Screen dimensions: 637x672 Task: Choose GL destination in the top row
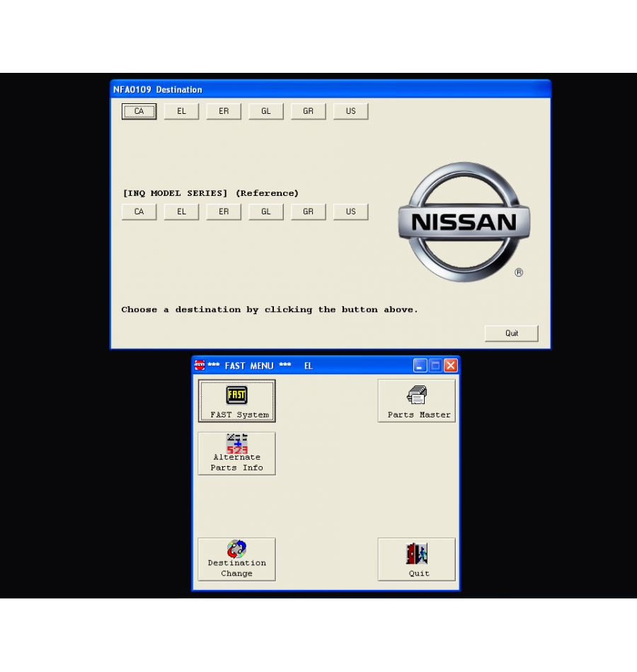266,112
